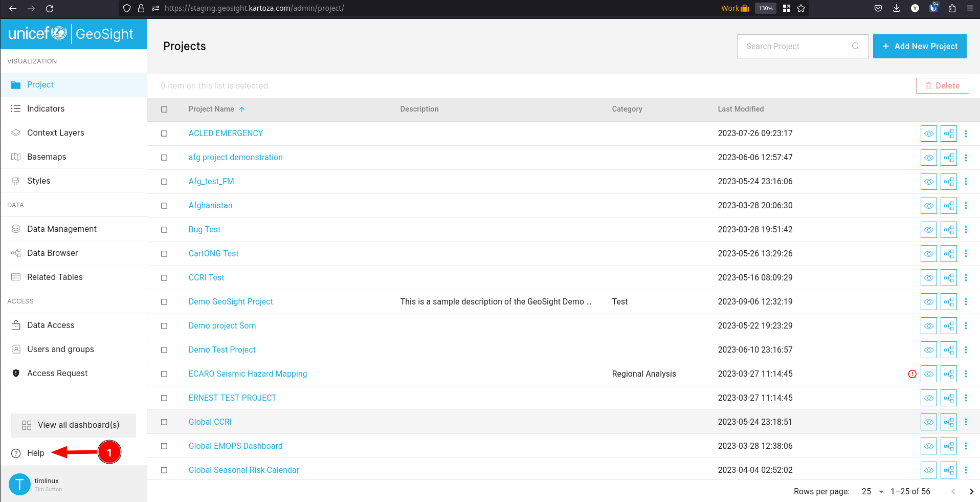Open three-dot menu for Afg_test_FM
Viewport: 980px width, 502px height.
click(x=966, y=182)
